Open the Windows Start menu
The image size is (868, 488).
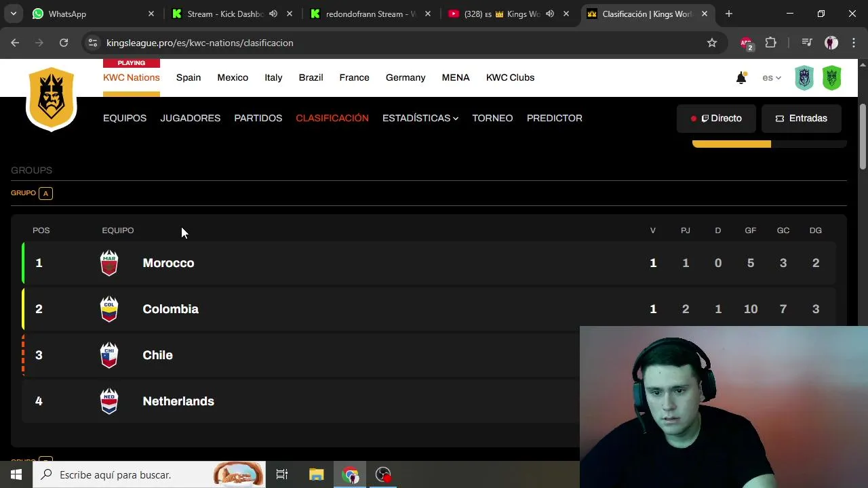tap(16, 474)
